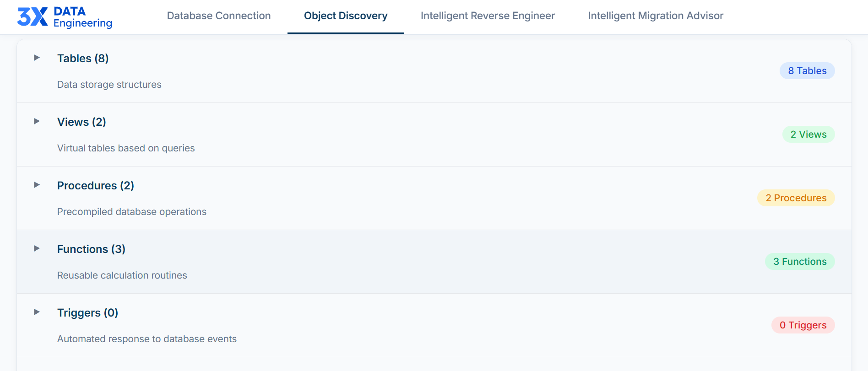
Task: Click the Views (2) heading
Action: 81,122
